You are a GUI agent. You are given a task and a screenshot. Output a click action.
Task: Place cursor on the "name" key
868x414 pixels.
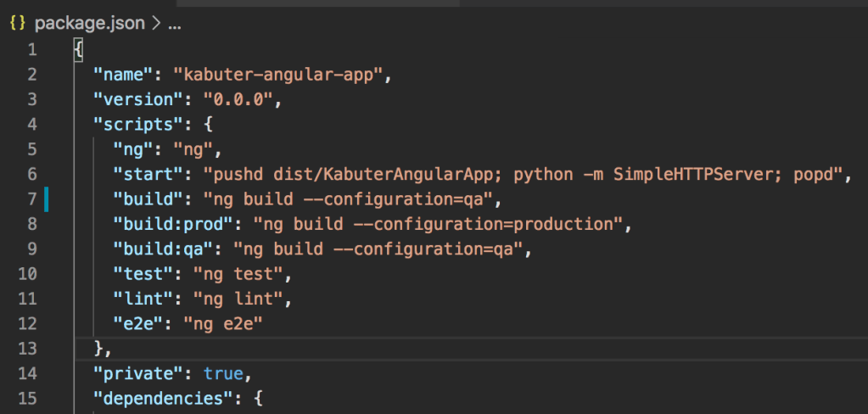point(124,75)
